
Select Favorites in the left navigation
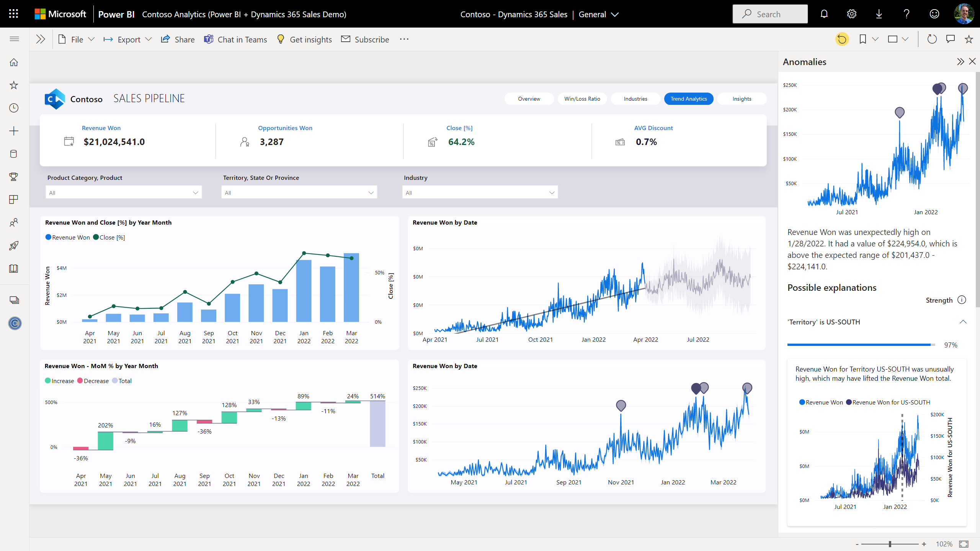(x=14, y=85)
